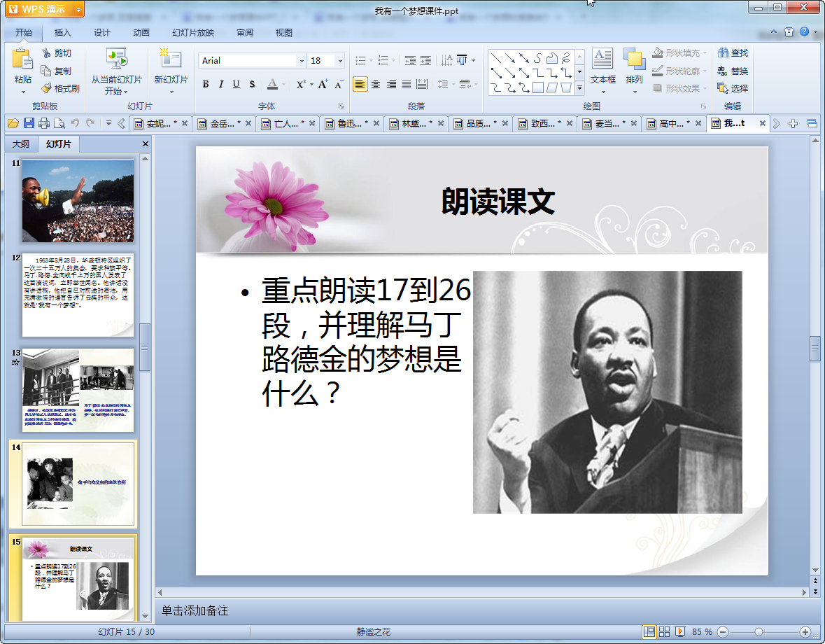This screenshot has width=825, height=644.
Task: Click zoom in plus button
Action: click(x=805, y=632)
